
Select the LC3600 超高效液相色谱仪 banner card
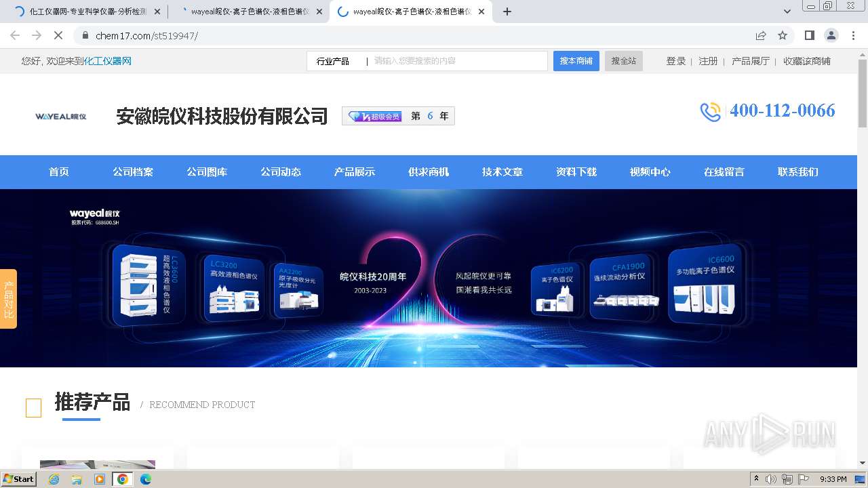150,284
